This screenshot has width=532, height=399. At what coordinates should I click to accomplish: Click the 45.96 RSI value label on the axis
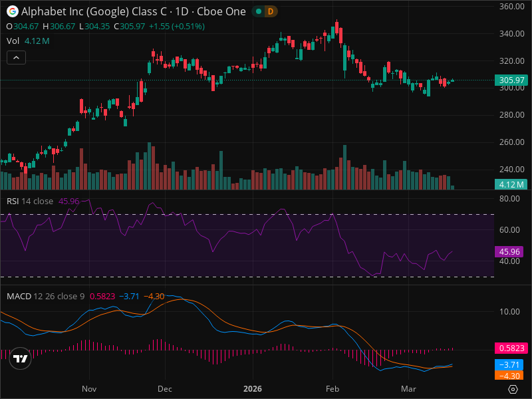pos(509,252)
